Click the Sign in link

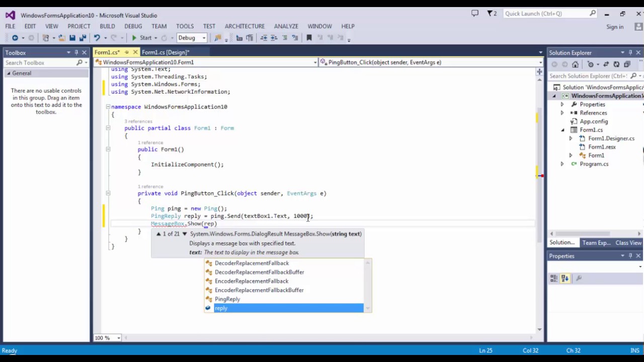pos(615,27)
